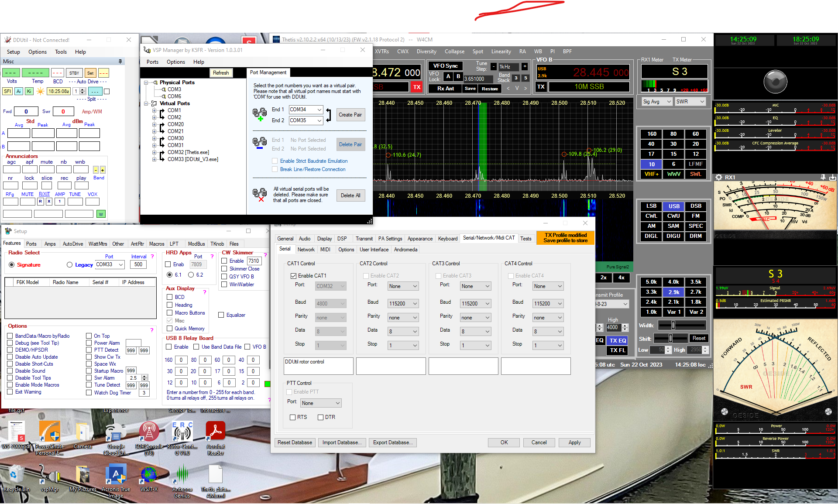This screenshot has width=838, height=504.
Task: Enable the CAT1 checkbox in Thetis setup
Action: click(x=293, y=276)
